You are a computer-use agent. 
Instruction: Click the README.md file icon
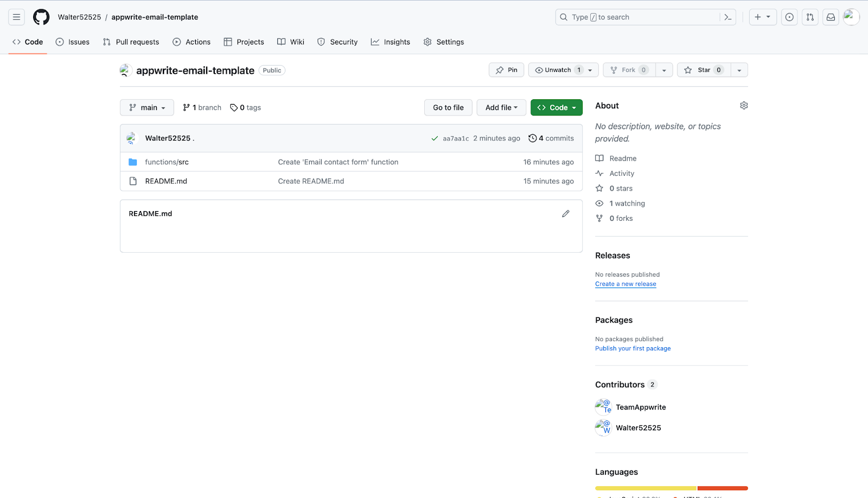pyautogui.click(x=133, y=181)
